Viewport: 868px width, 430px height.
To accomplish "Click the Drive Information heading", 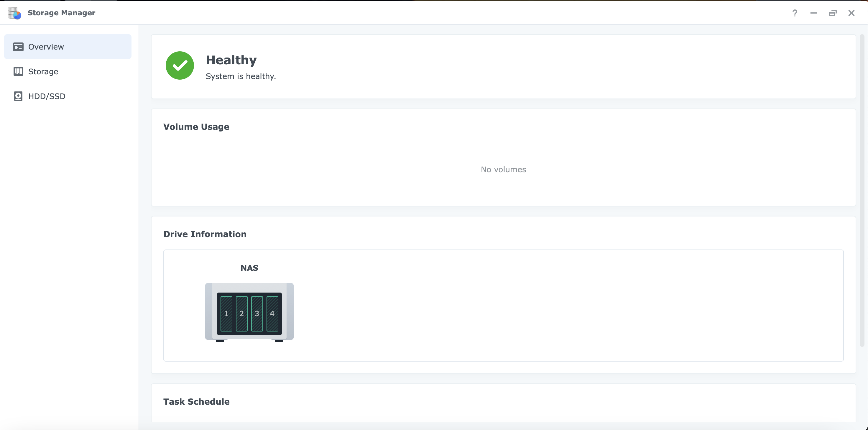I will tap(205, 234).
